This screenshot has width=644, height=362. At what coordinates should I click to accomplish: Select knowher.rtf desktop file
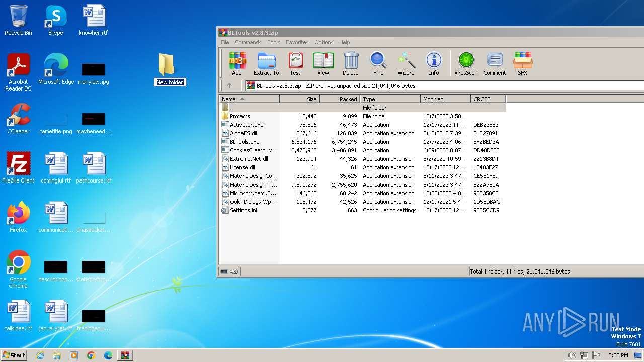click(x=94, y=21)
